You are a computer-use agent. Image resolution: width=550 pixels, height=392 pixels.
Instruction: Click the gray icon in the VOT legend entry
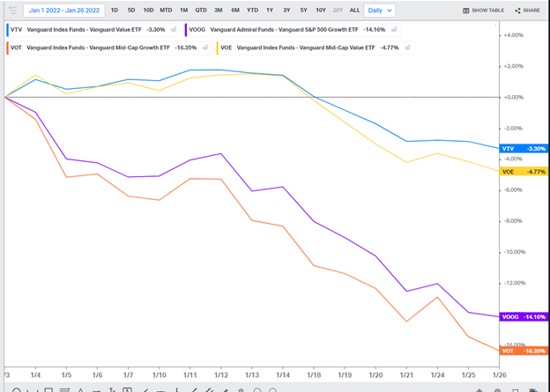point(205,48)
